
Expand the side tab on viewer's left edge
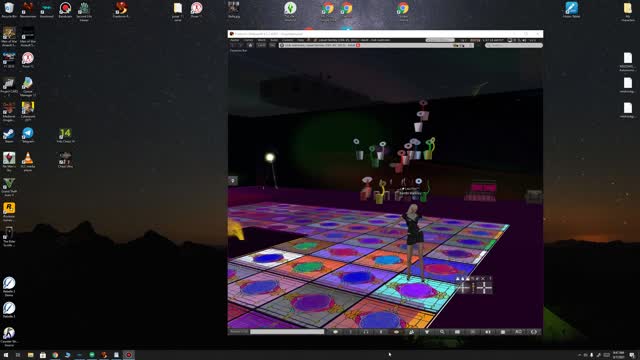click(232, 180)
